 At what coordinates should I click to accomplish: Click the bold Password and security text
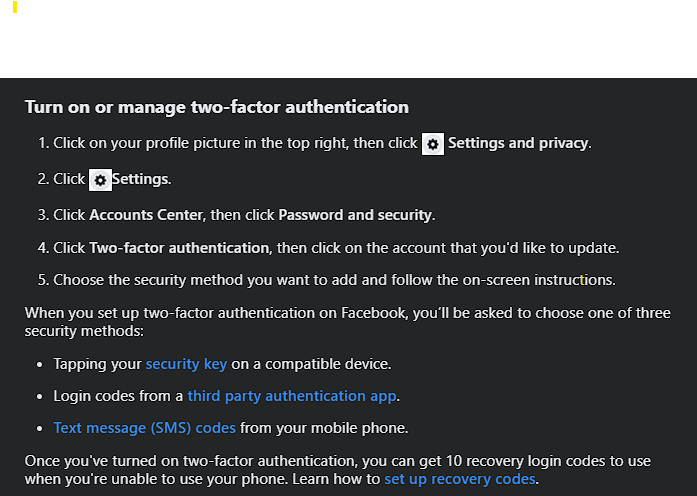click(x=355, y=215)
